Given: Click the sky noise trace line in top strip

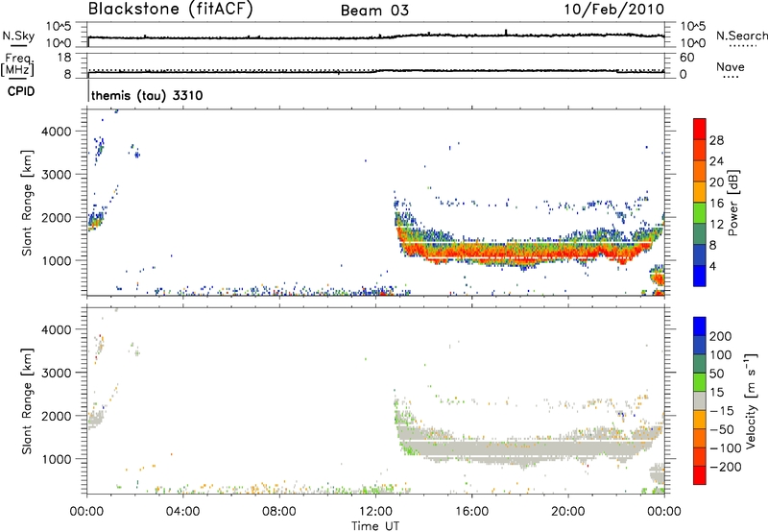Looking at the screenshot, I should point(376,37).
